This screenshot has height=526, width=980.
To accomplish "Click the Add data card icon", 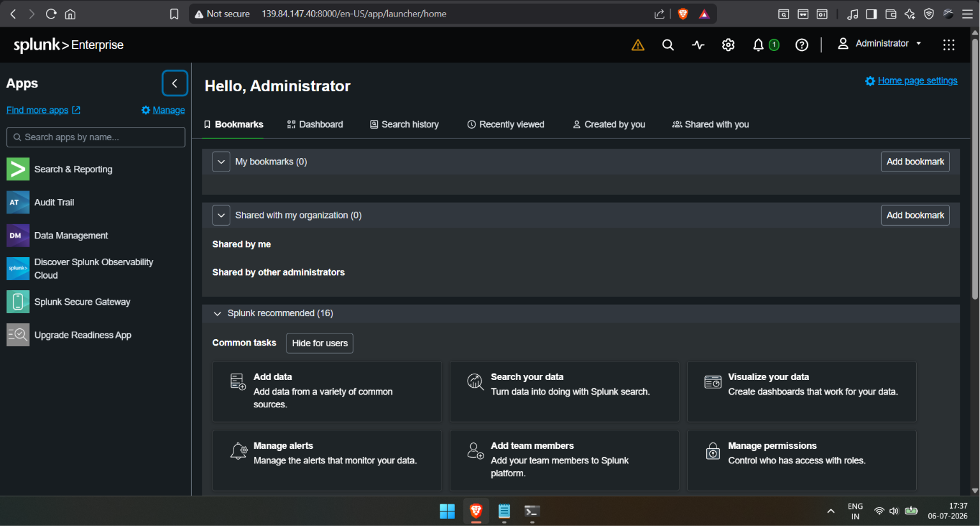I will (x=238, y=381).
